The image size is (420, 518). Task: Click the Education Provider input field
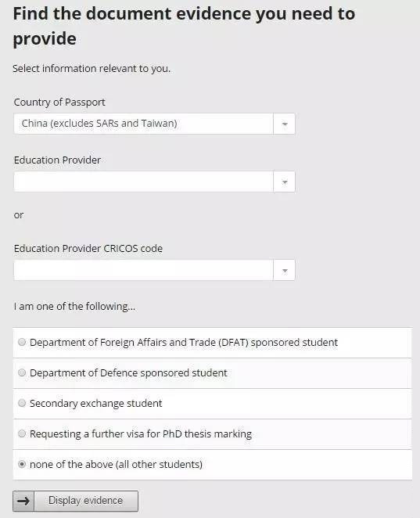(x=144, y=182)
